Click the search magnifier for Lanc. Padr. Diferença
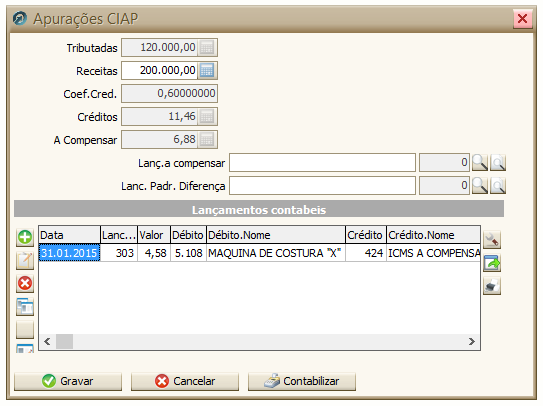This screenshot has height=406, width=543. coord(480,186)
